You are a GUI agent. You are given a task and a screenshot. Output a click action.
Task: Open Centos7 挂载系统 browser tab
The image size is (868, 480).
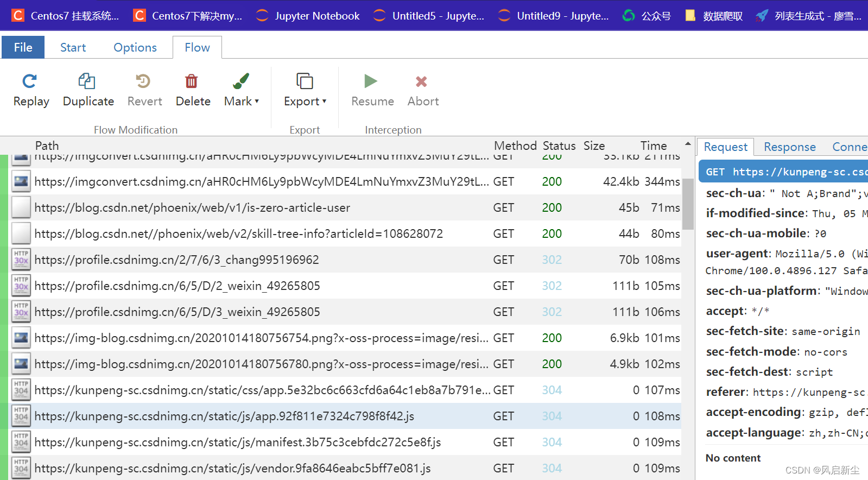coord(66,15)
